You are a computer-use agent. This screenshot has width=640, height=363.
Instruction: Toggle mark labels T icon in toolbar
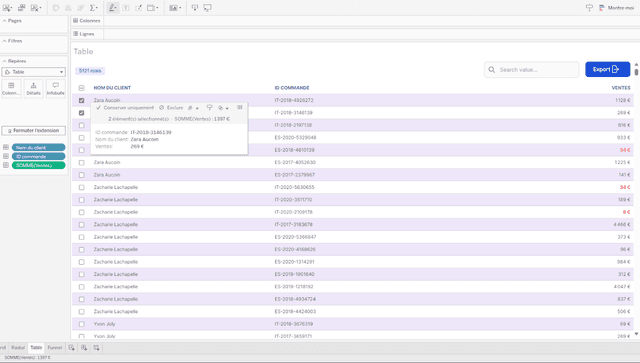coord(126,8)
